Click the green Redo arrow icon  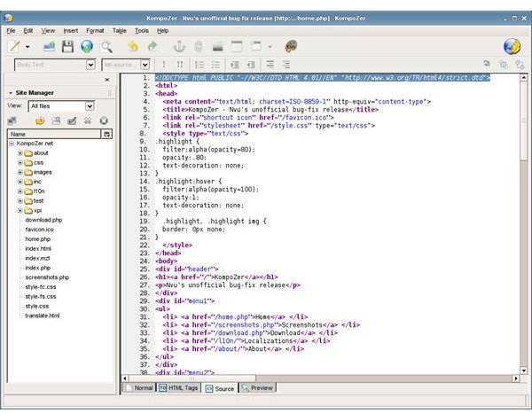[153, 46]
